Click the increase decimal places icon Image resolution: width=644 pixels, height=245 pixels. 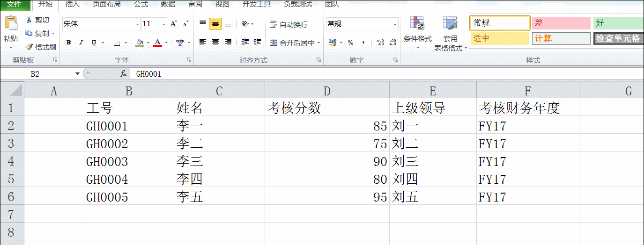tap(380, 43)
